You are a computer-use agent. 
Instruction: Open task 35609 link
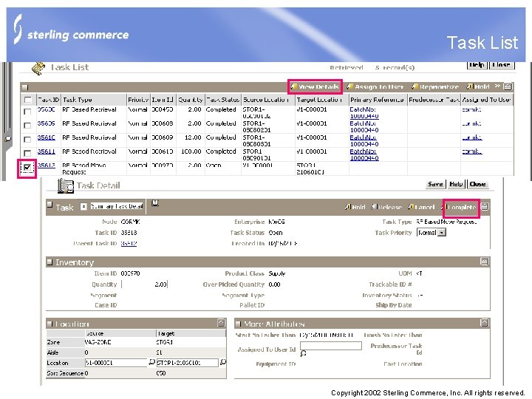click(x=46, y=123)
